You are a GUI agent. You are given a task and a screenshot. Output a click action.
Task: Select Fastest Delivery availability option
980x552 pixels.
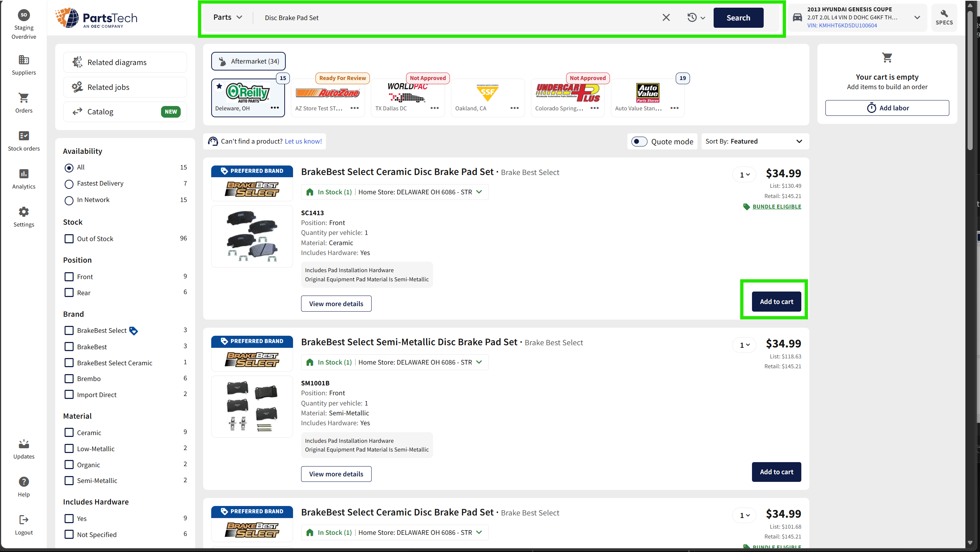pos(69,184)
